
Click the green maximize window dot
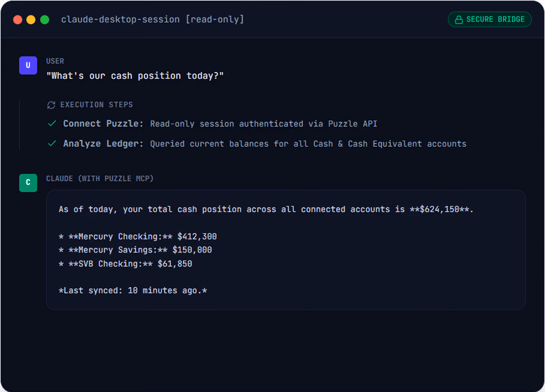coord(44,20)
